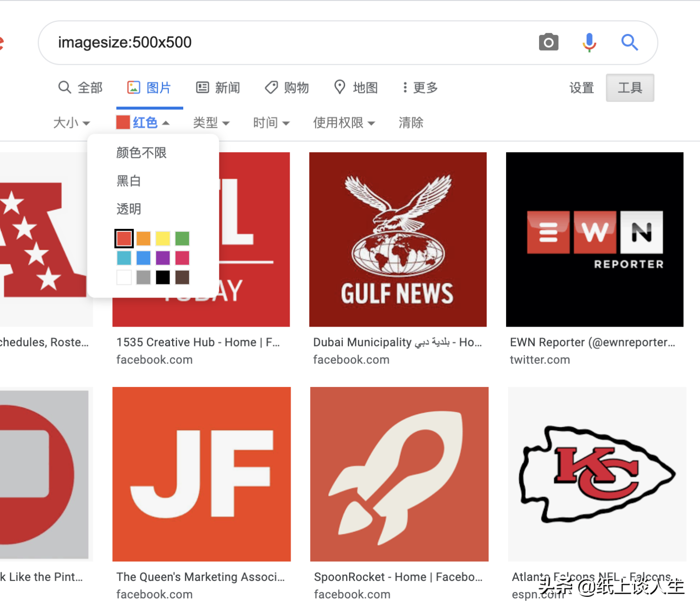Choose the 颜色不限 option to reset color
700x611 pixels.
[x=141, y=153]
